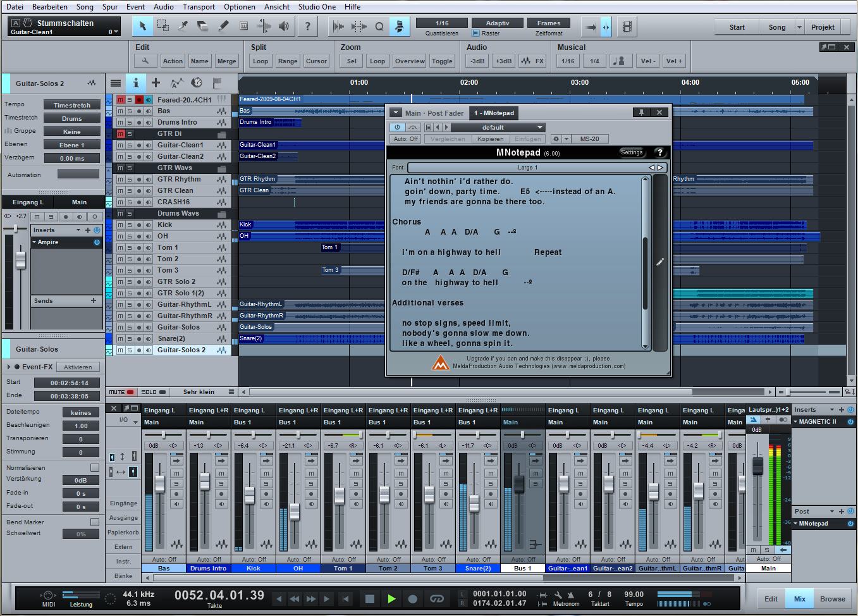
Task: Open the track list icon
Action: 115,83
